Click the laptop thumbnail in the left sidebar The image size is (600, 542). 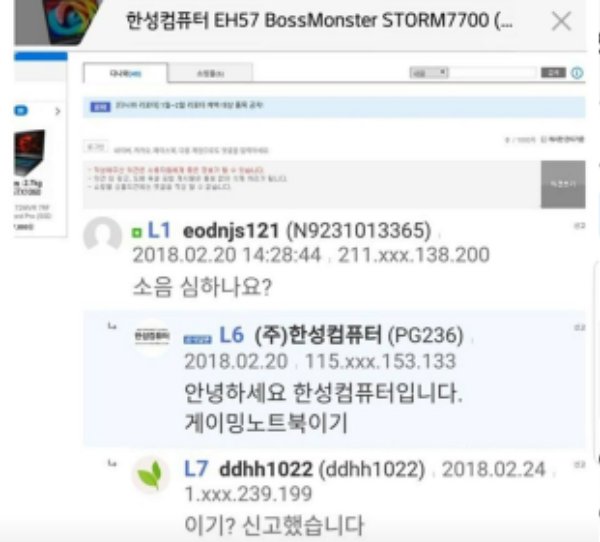point(29,152)
